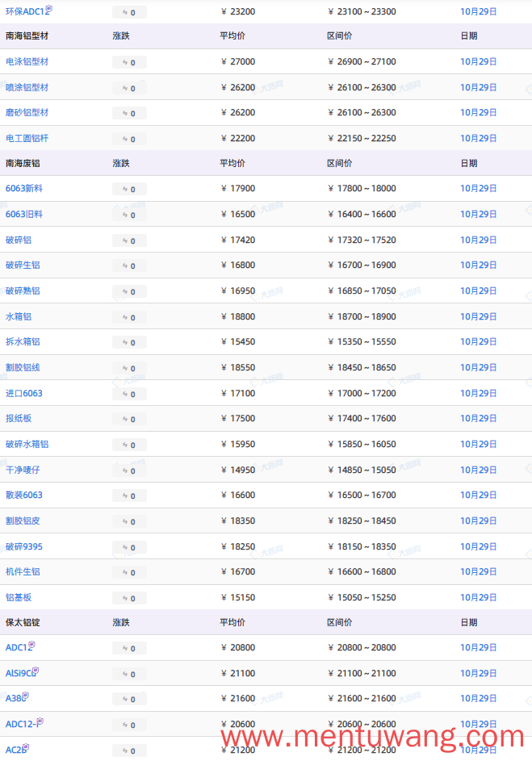Click the badge icon next to 保太 ADC12

[31, 645]
